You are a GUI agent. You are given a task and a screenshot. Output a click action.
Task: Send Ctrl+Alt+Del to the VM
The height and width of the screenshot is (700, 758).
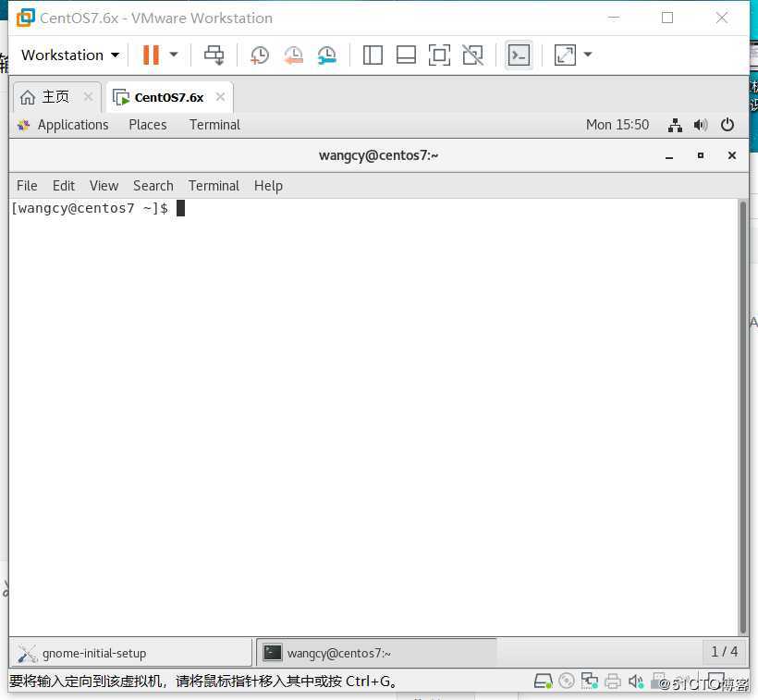[x=214, y=55]
